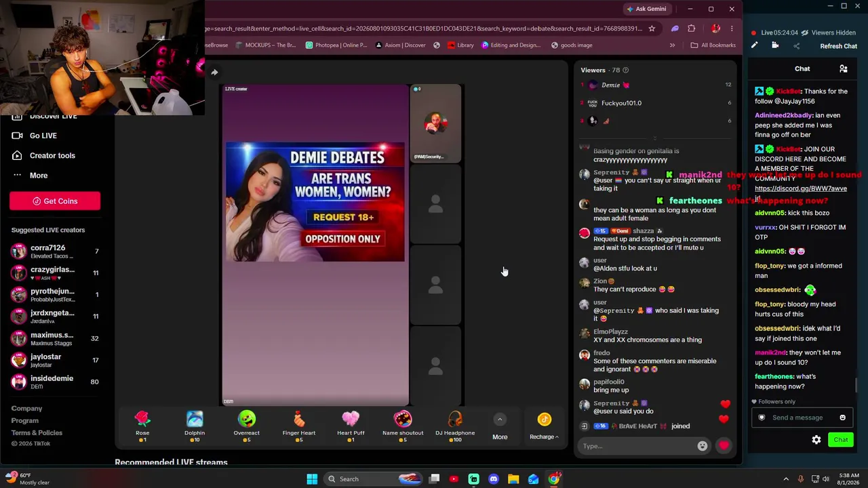Open the All Bookmarks folder
The width and height of the screenshot is (868, 488).
point(713,45)
